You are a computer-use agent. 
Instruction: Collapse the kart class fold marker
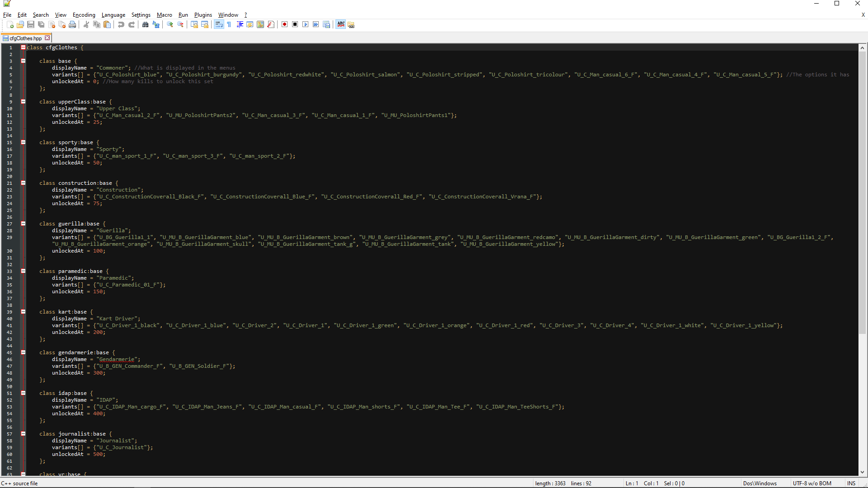point(23,312)
